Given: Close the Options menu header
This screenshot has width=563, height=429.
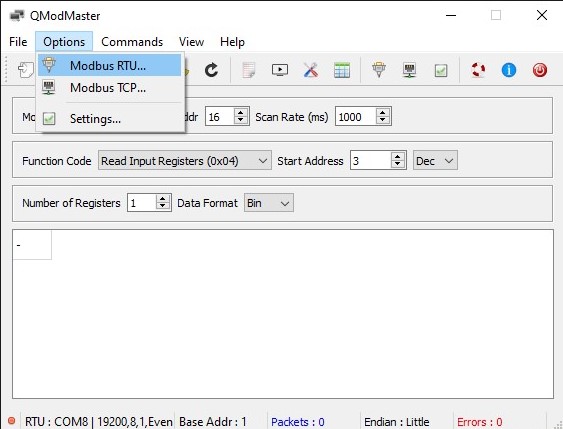Looking at the screenshot, I should [64, 42].
